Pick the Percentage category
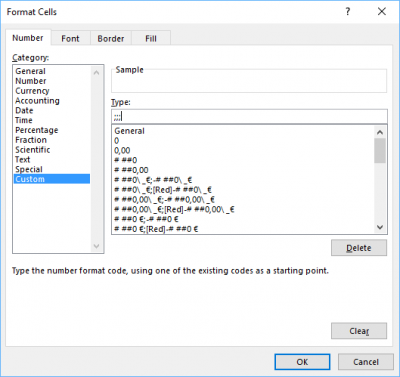 [x=37, y=130]
